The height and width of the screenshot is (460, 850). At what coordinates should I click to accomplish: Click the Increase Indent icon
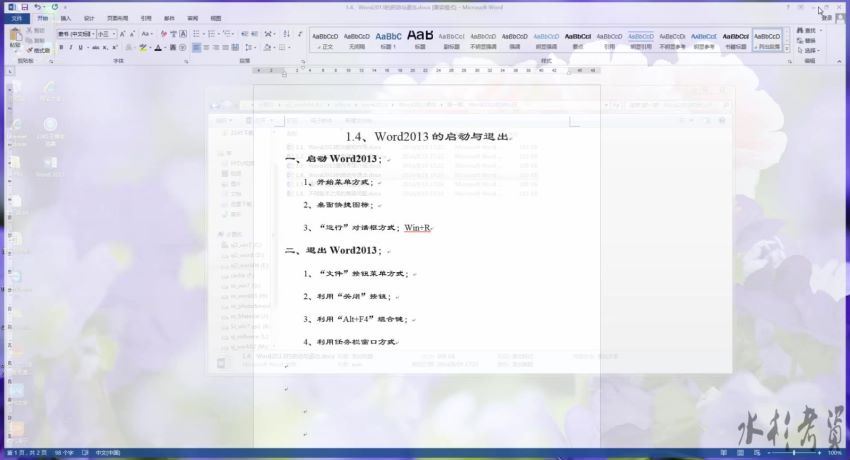point(254,34)
